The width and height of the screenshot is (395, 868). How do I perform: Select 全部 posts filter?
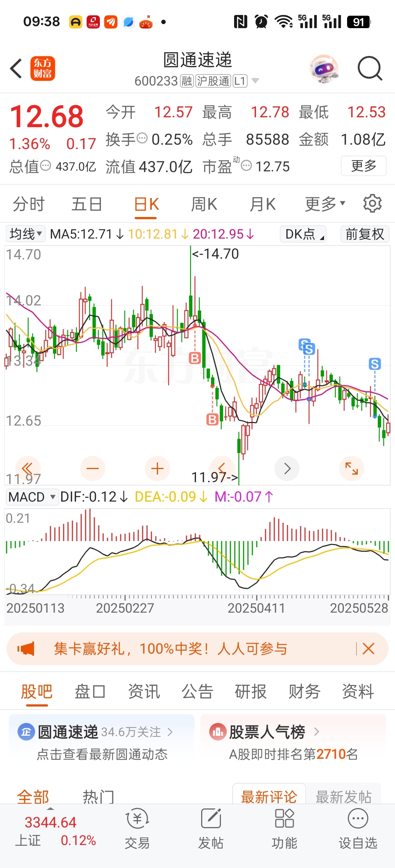pos(33,796)
